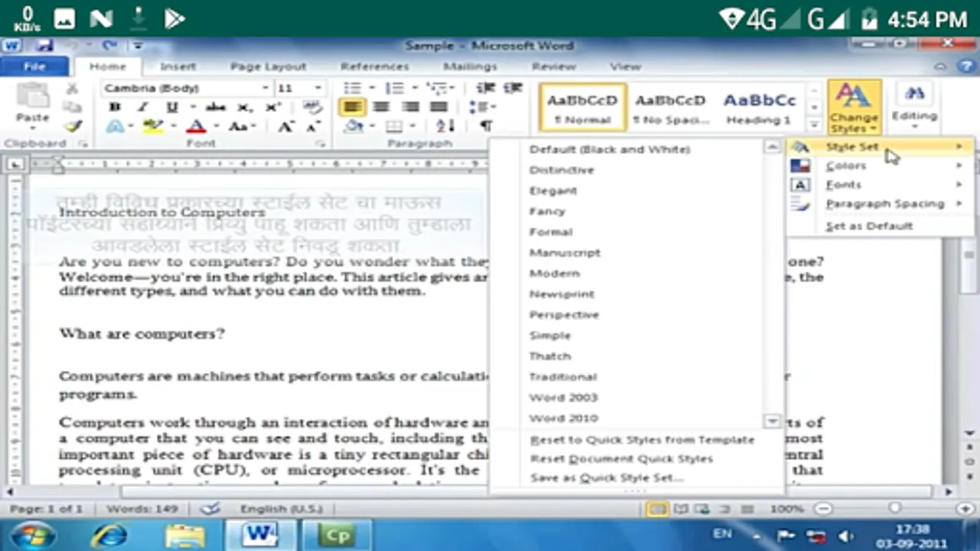Click the Copy icon

click(72, 107)
